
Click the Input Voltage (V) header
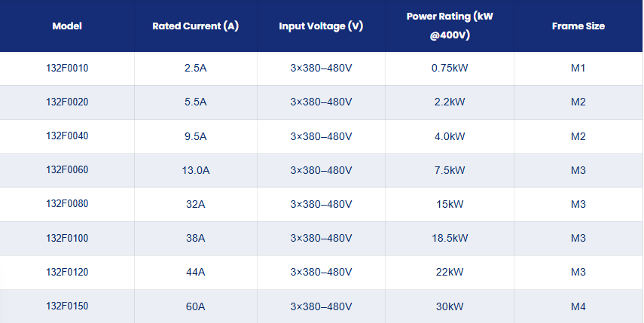(x=321, y=26)
